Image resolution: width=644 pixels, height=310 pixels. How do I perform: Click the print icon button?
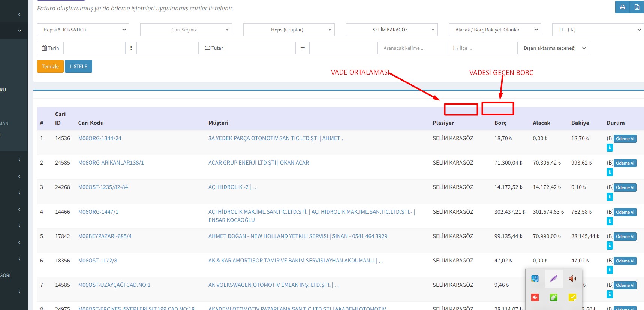coord(622,7)
